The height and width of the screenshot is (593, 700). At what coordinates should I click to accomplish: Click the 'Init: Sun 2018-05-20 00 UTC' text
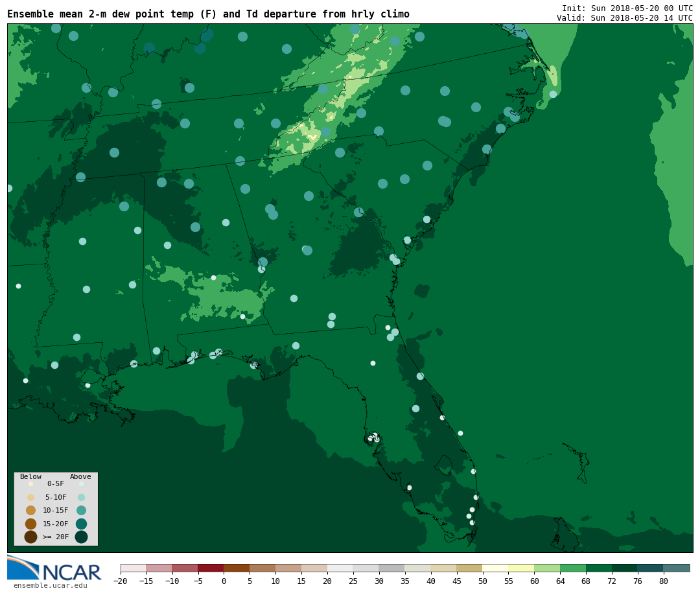pos(627,8)
